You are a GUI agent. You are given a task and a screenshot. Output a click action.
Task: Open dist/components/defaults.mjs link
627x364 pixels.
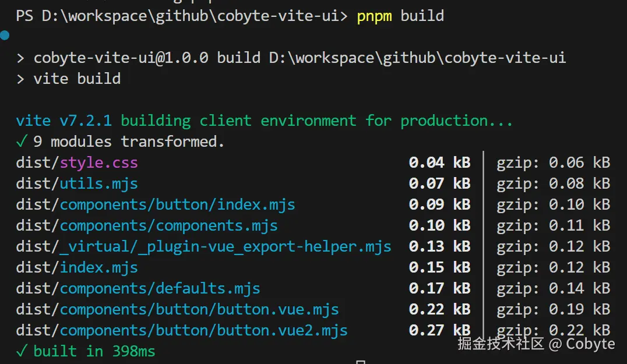[160, 288]
